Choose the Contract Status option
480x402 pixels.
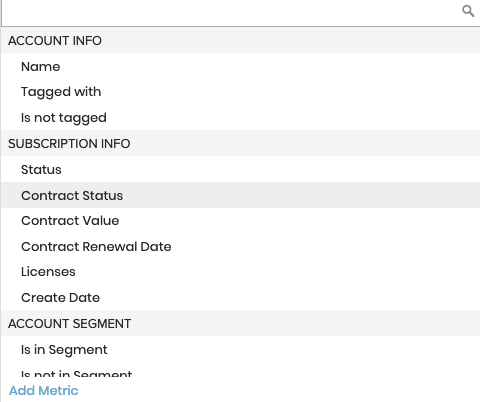point(241,195)
